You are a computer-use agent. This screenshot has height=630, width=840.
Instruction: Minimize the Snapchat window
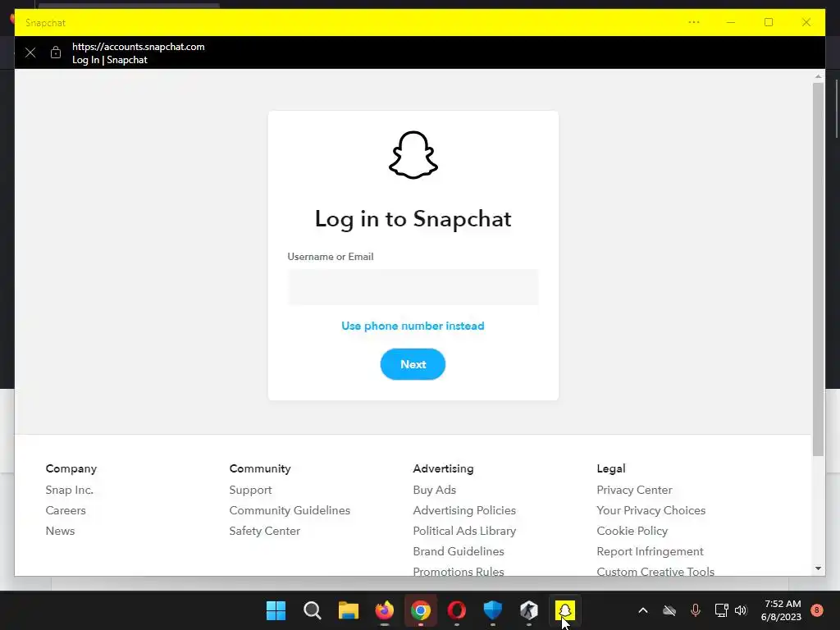(x=731, y=22)
